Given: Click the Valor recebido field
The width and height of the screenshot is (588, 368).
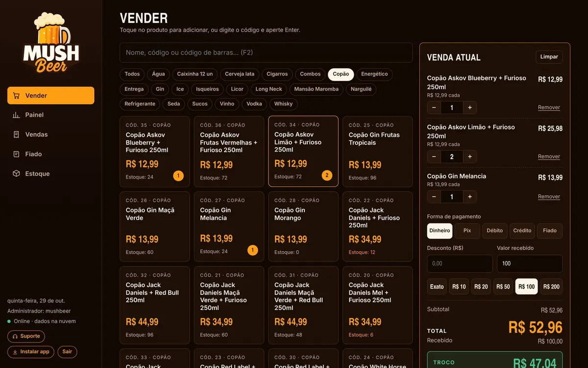Looking at the screenshot, I should point(530,263).
